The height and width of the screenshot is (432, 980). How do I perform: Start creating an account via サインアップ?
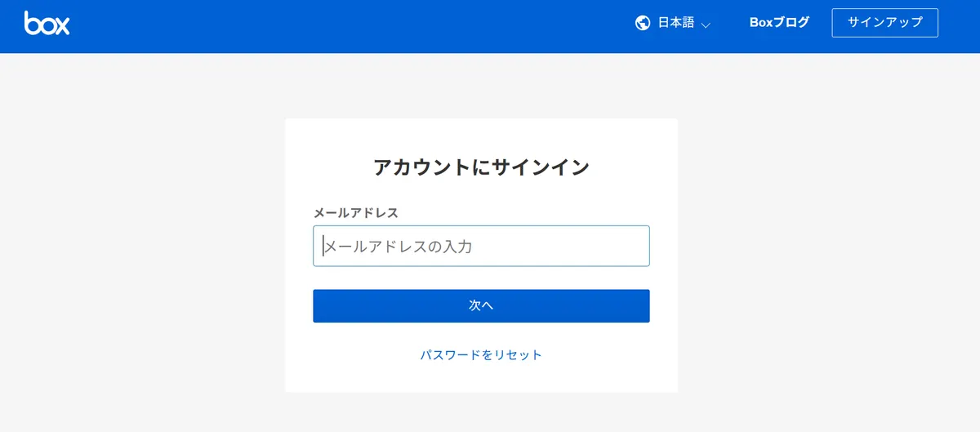[884, 22]
